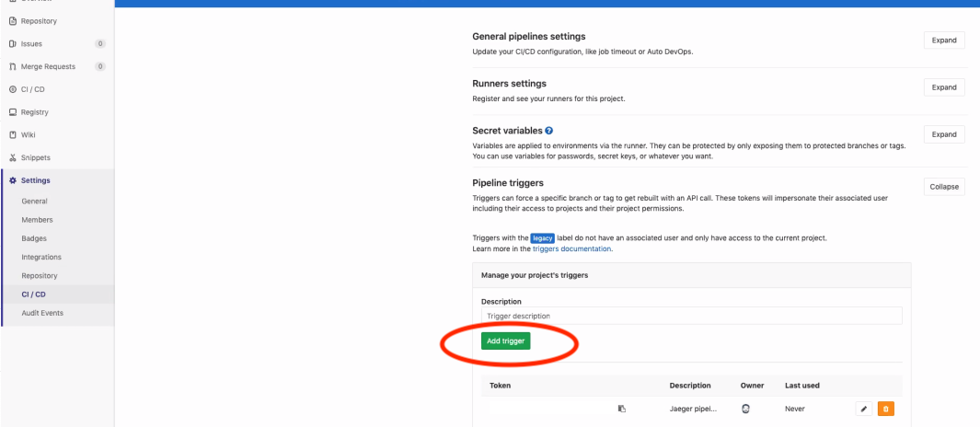
Task: Copy the trigger token with clipboard icon
Action: [621, 409]
